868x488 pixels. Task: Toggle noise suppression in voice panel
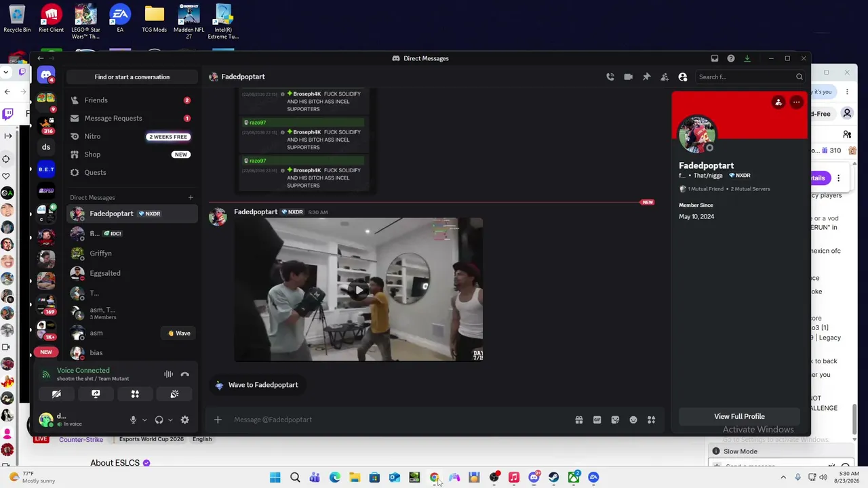(x=168, y=373)
